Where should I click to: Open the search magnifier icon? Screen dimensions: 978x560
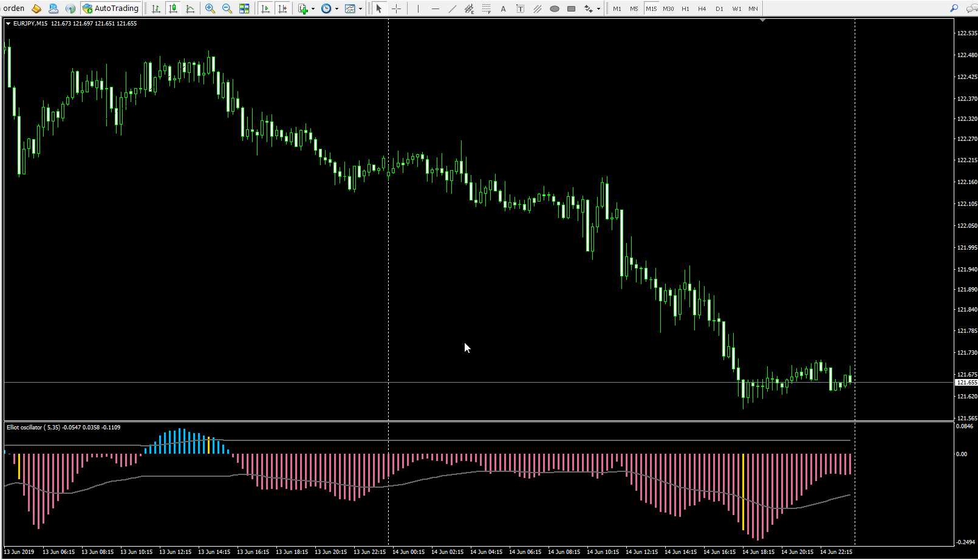(x=954, y=9)
